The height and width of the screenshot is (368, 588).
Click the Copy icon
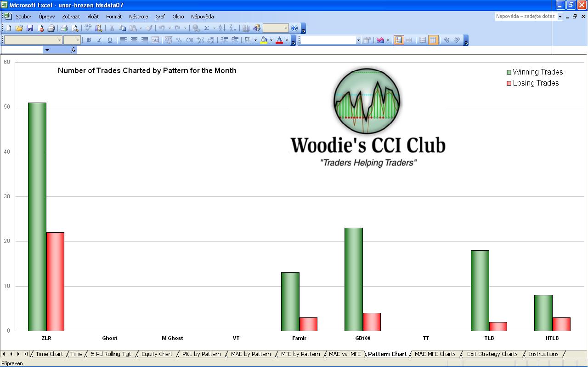click(122, 28)
